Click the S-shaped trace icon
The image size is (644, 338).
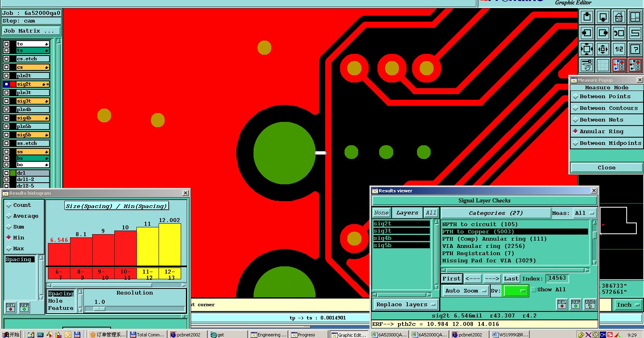(635, 33)
